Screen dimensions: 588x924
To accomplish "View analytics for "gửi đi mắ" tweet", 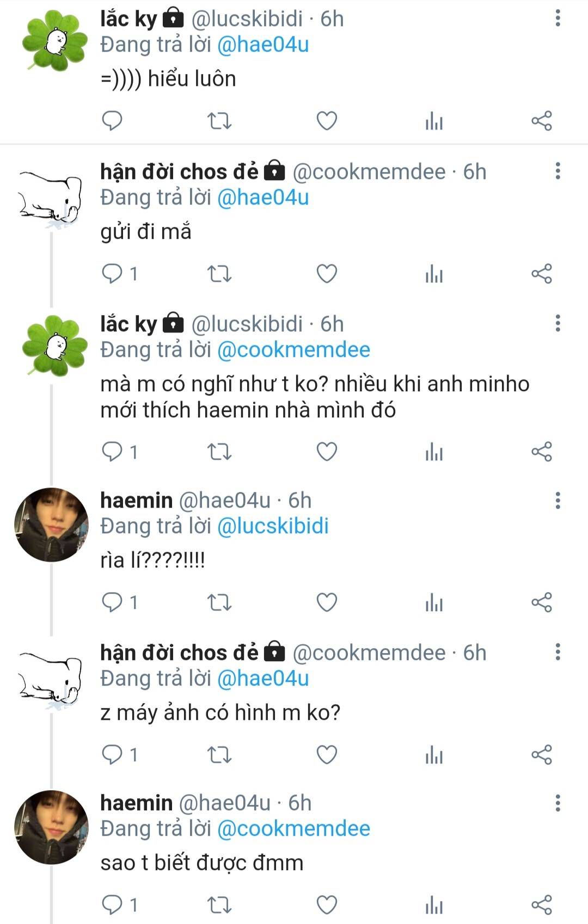I will coord(434,274).
